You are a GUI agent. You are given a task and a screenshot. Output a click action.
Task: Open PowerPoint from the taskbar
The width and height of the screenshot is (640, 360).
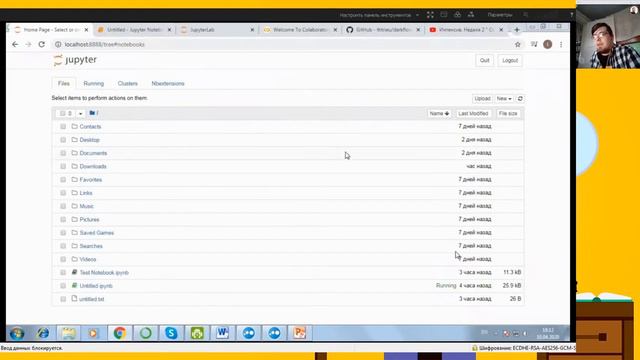[299, 333]
